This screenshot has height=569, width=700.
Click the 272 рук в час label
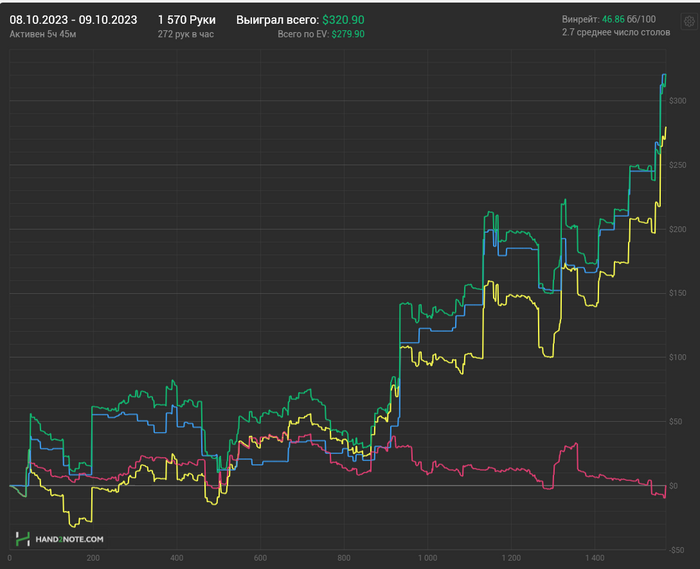click(x=186, y=34)
